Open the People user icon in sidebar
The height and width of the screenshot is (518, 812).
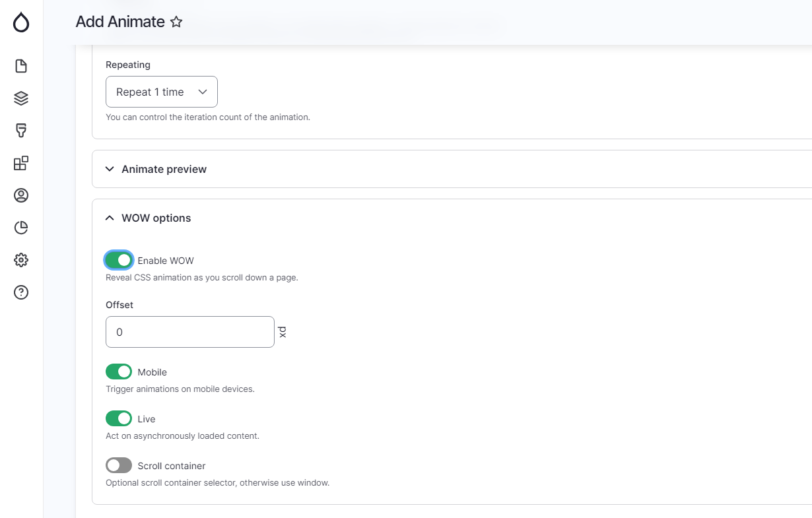pyautogui.click(x=21, y=195)
